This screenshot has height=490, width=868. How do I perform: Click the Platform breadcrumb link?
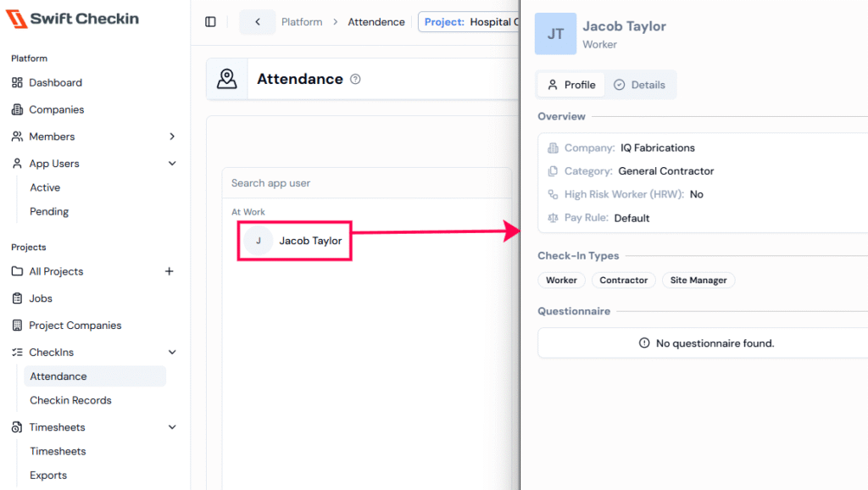pyautogui.click(x=302, y=22)
